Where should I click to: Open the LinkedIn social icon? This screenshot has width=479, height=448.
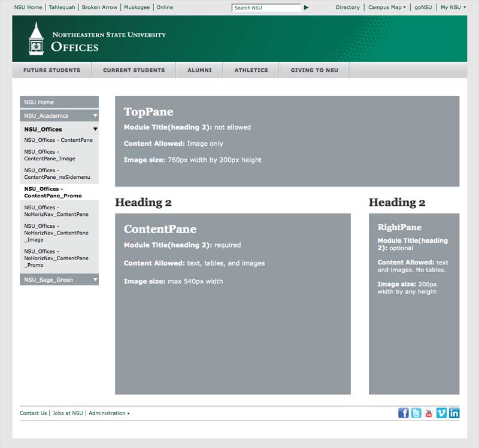coord(454,413)
